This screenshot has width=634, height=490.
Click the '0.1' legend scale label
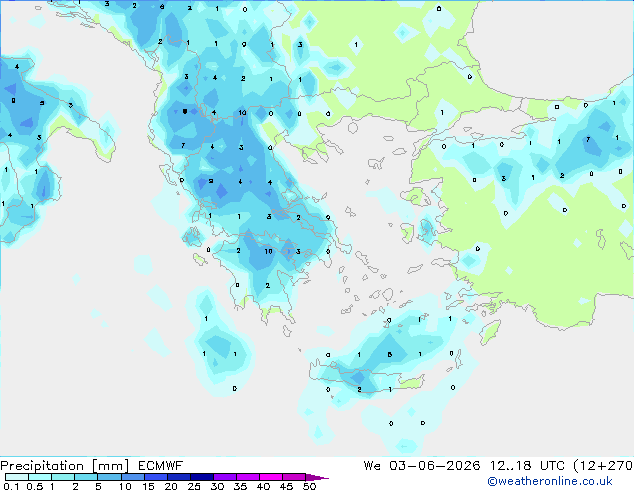point(11,486)
